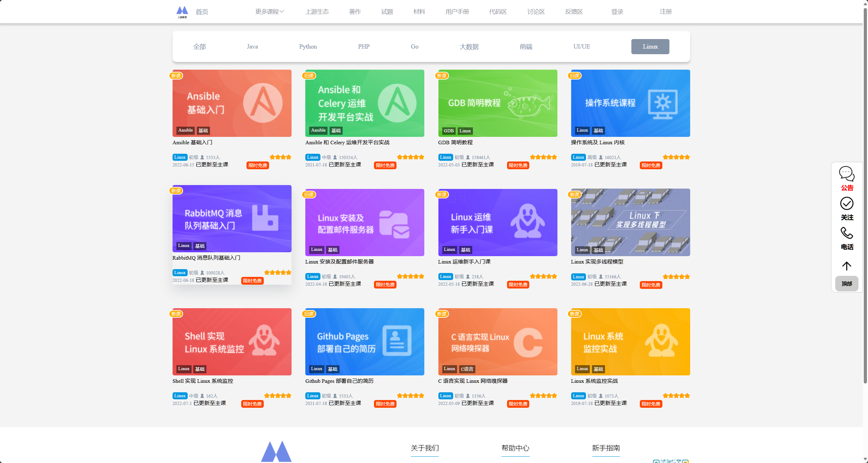Click the 旧课 badge on Github Pages course
The height and width of the screenshot is (463, 868).
pyautogui.click(x=309, y=314)
